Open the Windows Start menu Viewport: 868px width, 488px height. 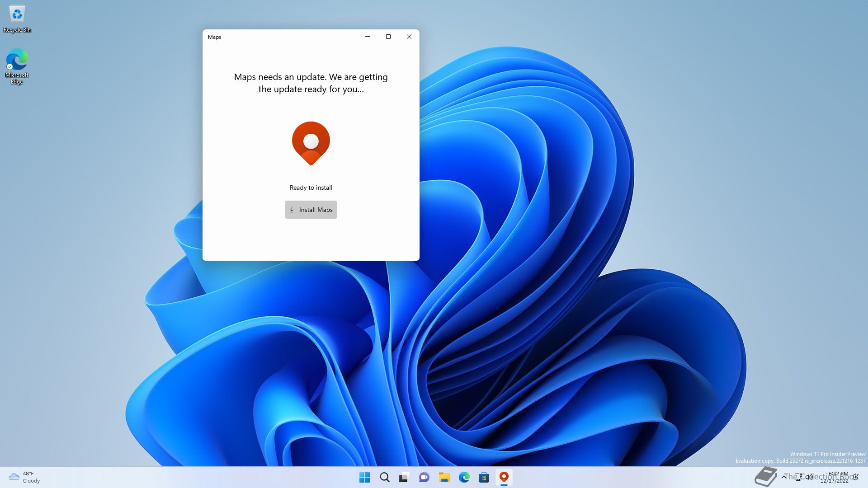pos(364,477)
